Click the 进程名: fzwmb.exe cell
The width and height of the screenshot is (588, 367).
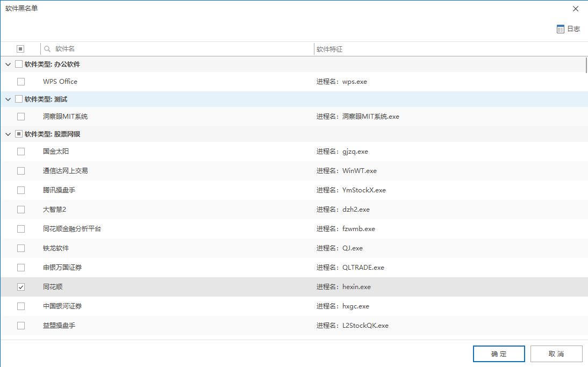[x=346, y=229]
